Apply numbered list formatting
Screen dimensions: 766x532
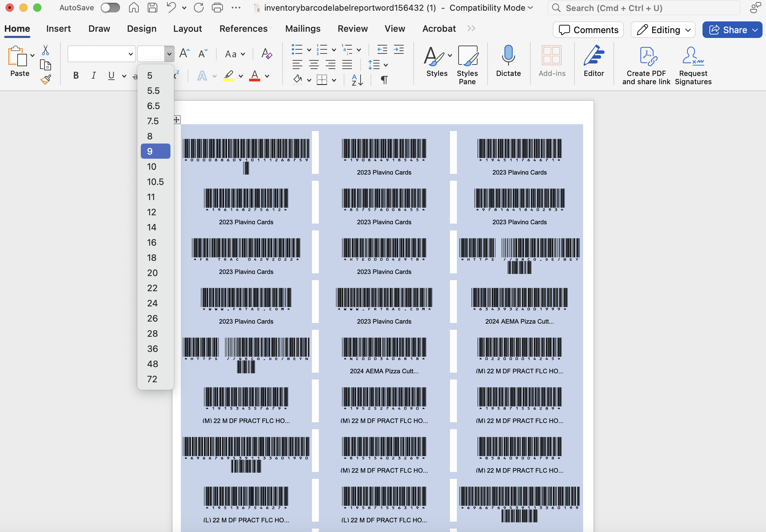[322, 50]
